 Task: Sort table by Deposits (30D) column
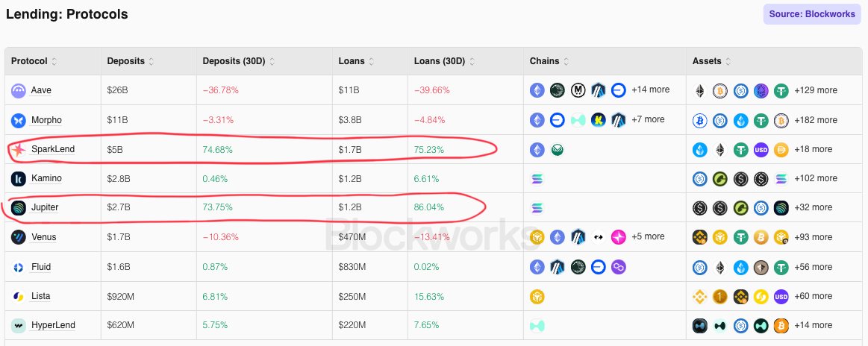tap(272, 61)
